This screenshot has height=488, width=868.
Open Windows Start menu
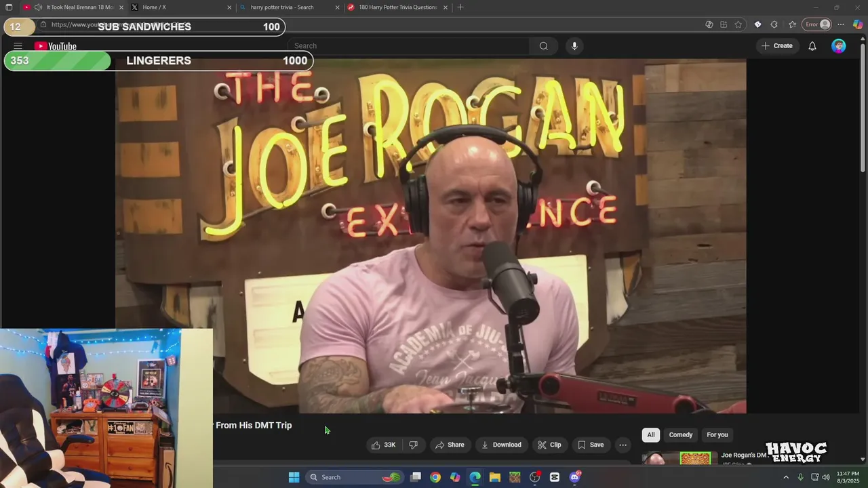point(294,477)
